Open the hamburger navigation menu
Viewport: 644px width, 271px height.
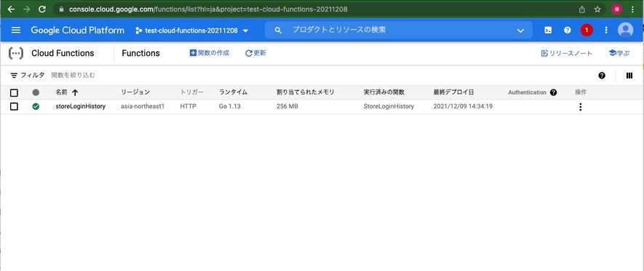pos(16,31)
